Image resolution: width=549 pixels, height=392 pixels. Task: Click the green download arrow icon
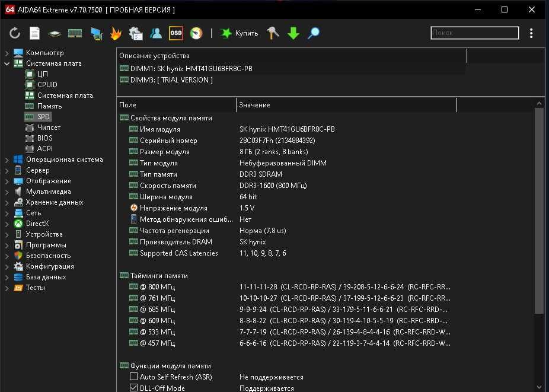pyautogui.click(x=293, y=33)
